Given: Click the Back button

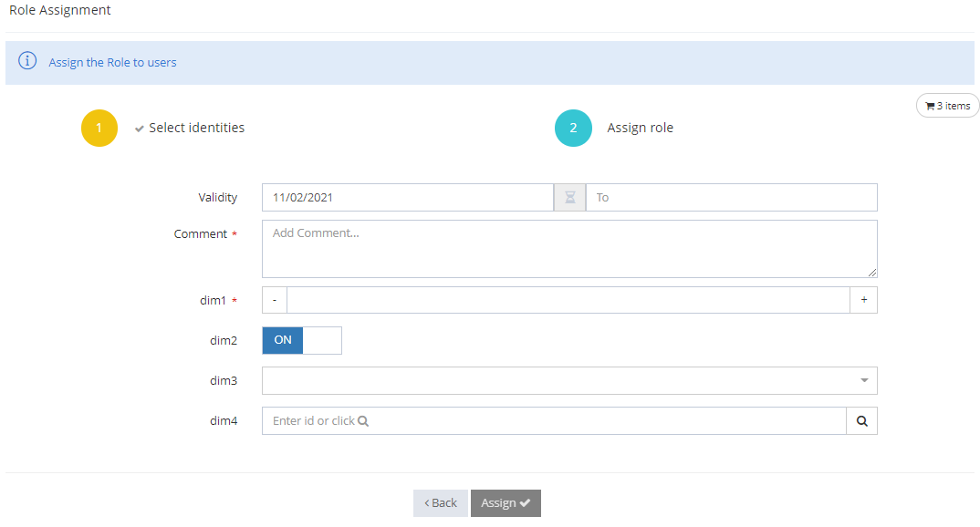Looking at the screenshot, I should tap(441, 503).
